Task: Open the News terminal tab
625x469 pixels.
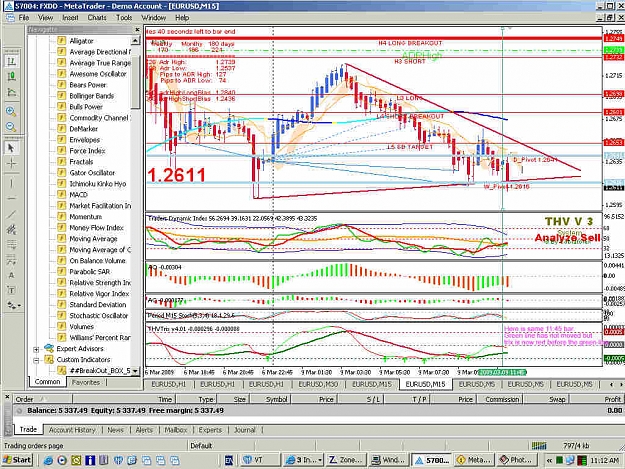Action: click(115, 430)
